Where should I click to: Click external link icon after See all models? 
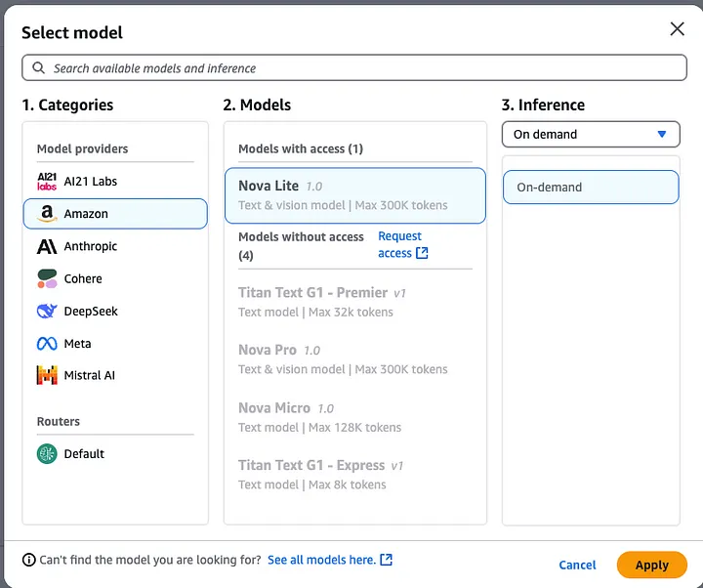386,560
